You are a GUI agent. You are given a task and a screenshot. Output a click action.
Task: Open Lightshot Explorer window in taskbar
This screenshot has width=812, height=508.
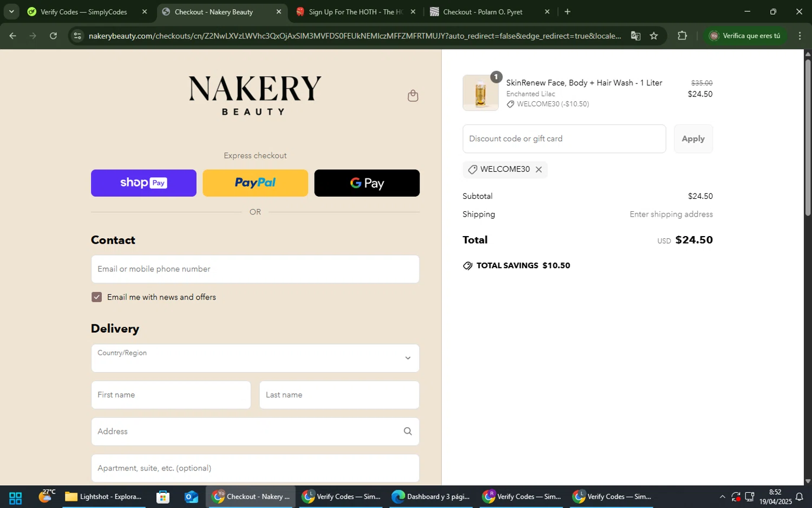coord(103,497)
